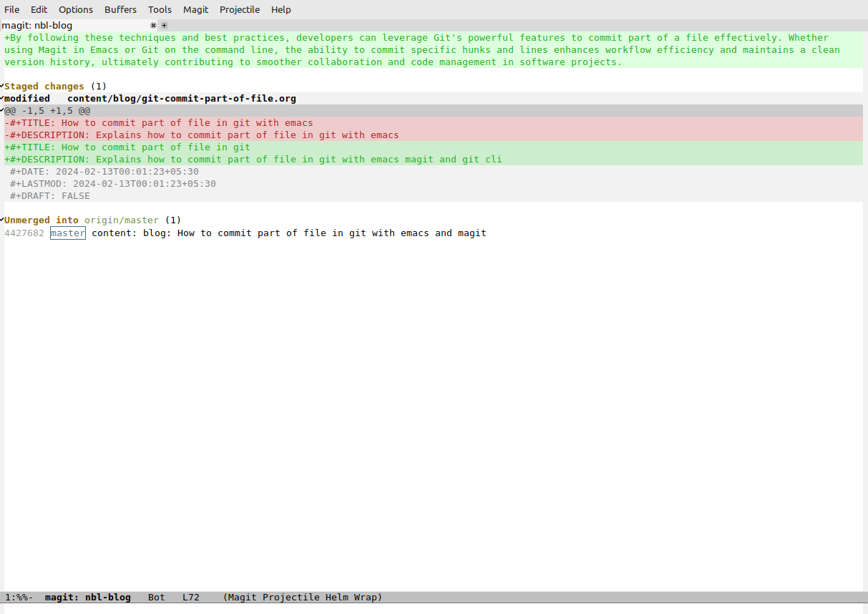This screenshot has height=614, width=868.
Task: Click the plus icon to add a new tab
Action: point(164,26)
